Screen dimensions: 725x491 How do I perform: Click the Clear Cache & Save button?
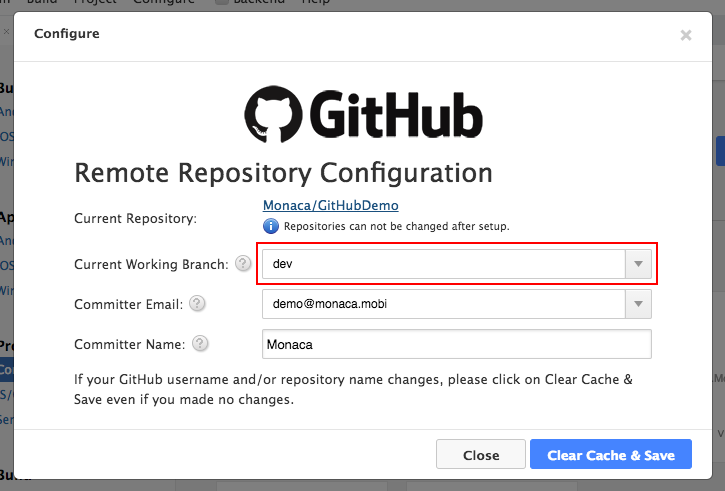611,455
